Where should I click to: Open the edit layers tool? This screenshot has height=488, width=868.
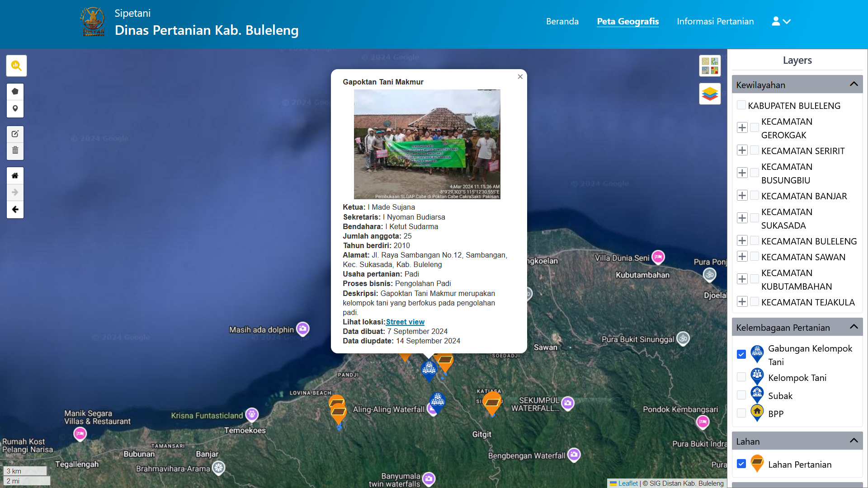(x=15, y=134)
